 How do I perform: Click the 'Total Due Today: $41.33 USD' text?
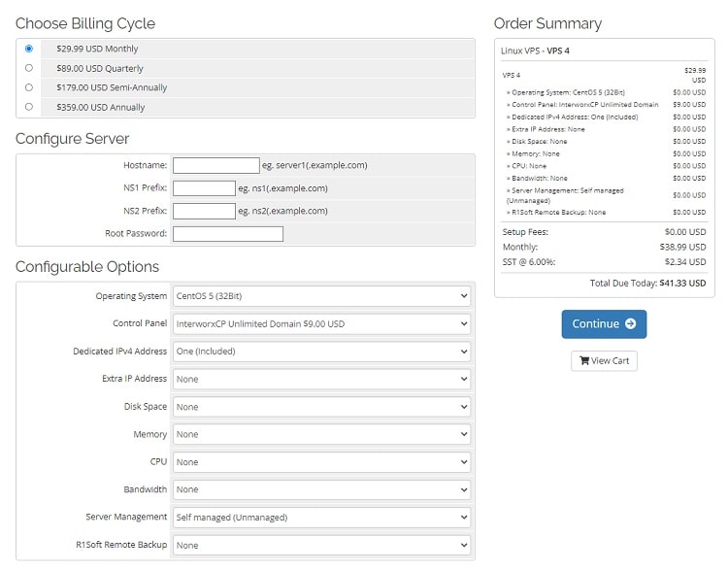[x=647, y=283]
